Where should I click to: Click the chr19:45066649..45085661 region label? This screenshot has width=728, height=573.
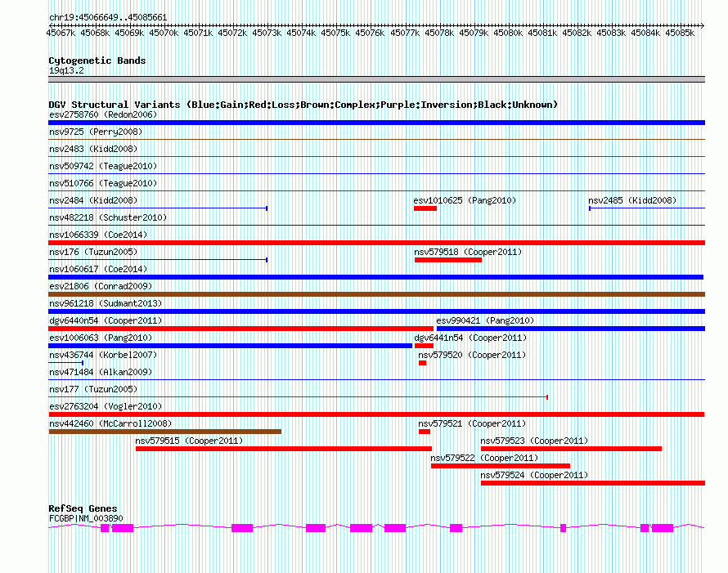click(x=108, y=17)
